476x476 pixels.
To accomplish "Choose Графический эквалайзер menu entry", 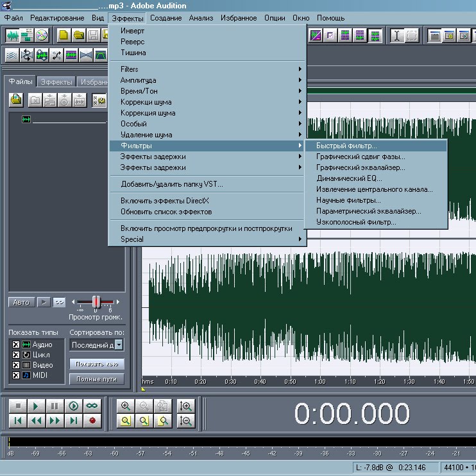I will point(376,167).
